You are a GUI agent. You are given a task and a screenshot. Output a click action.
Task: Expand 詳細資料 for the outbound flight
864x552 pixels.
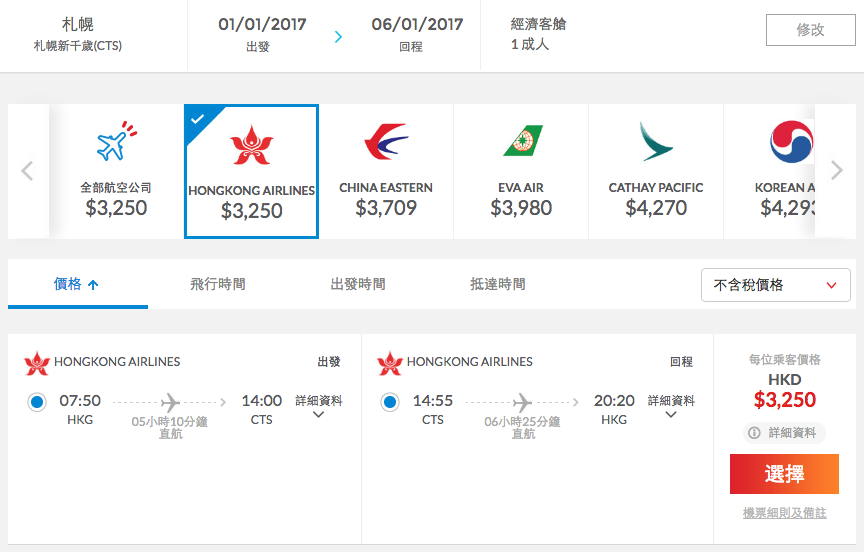[318, 407]
